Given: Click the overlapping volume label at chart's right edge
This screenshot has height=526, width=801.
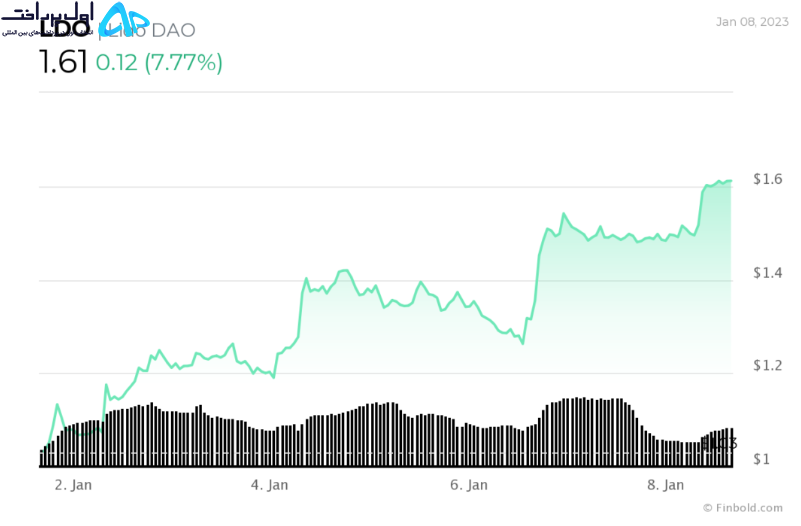Looking at the screenshot, I should pos(719,444).
